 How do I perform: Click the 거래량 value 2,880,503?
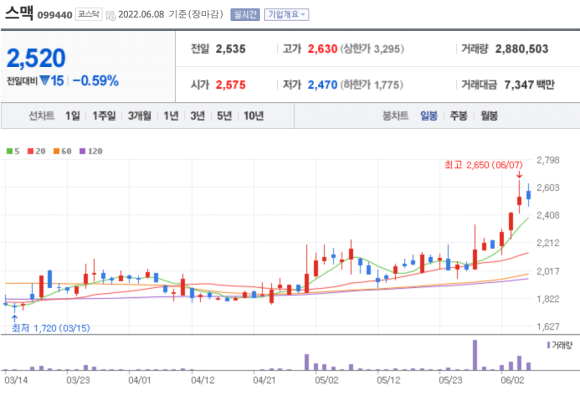pyautogui.click(x=522, y=49)
